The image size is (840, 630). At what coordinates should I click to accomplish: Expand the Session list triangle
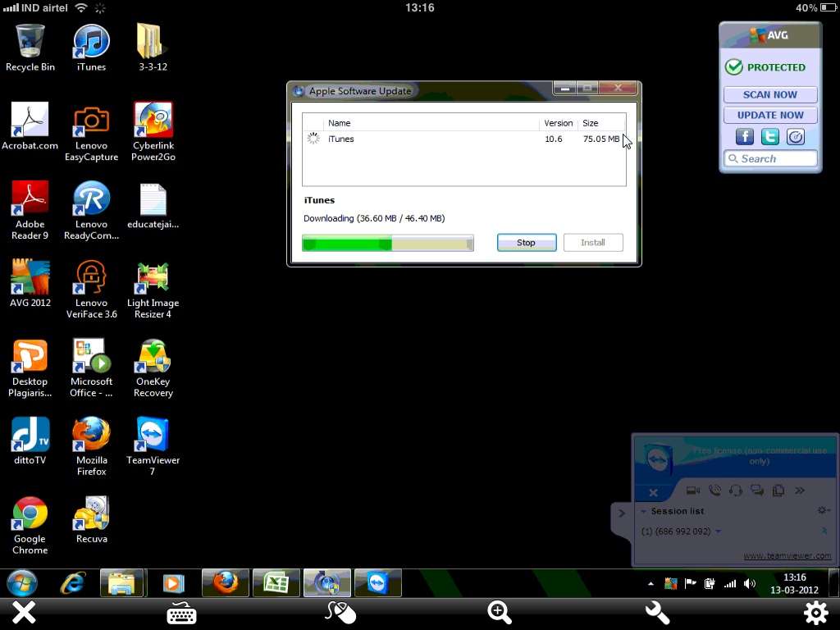[643, 512]
